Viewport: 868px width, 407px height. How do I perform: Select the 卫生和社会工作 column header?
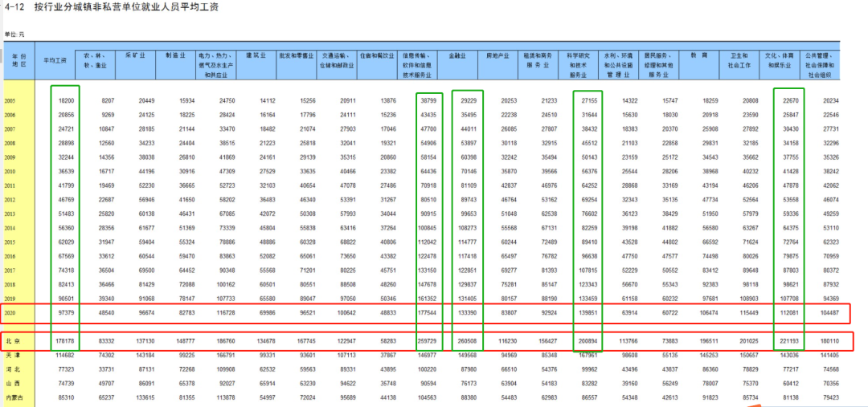(x=739, y=60)
